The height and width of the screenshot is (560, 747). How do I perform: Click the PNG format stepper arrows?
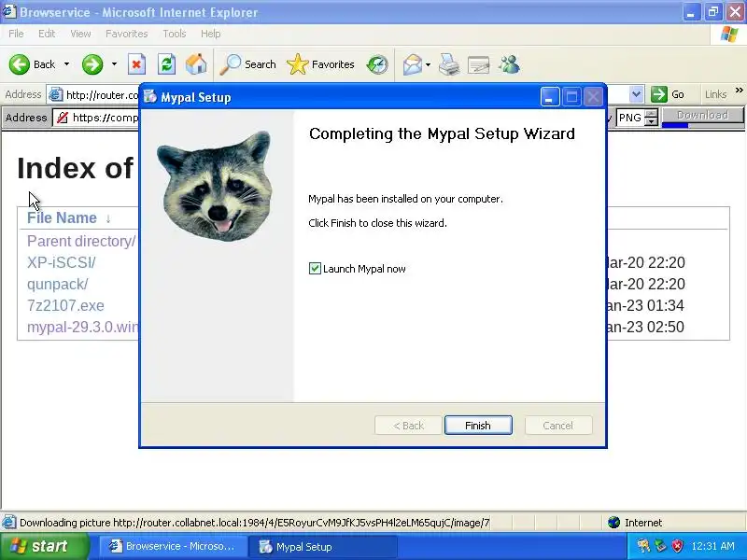(651, 118)
